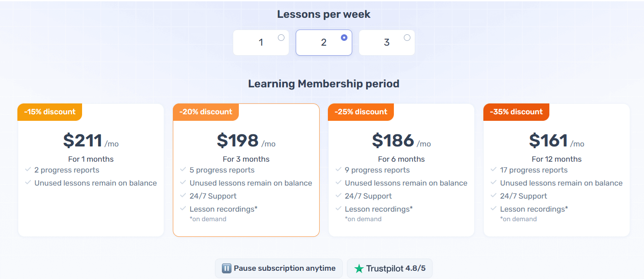Pick the $186 per month 6-month plan
This screenshot has height=279, width=644.
[401, 141]
